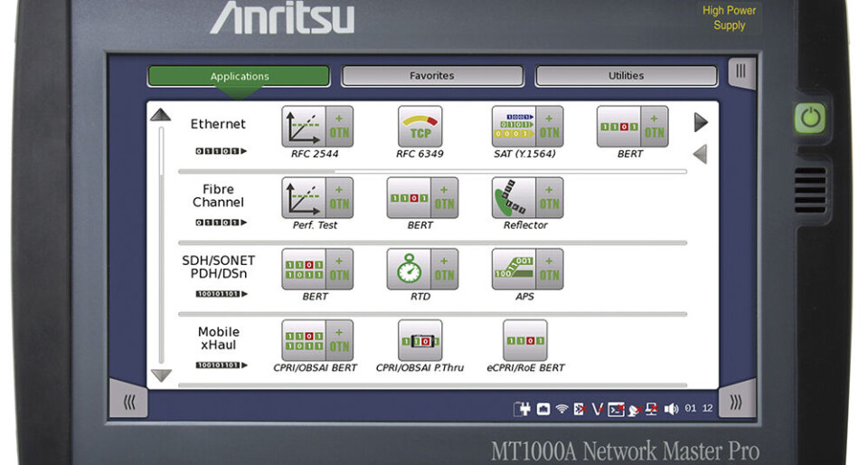Open the Wi-Fi status icon
The width and height of the screenshot is (868, 465).
point(561,409)
